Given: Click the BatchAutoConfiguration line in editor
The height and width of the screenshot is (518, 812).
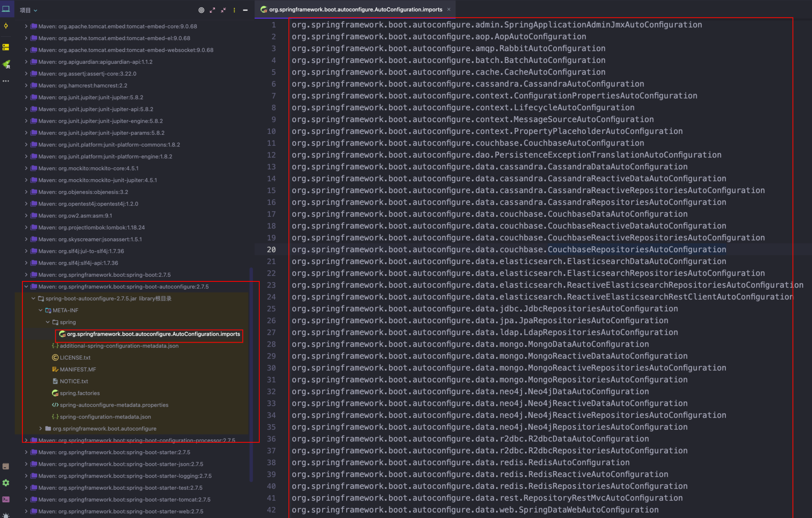Looking at the screenshot, I should pyautogui.click(x=448, y=60).
